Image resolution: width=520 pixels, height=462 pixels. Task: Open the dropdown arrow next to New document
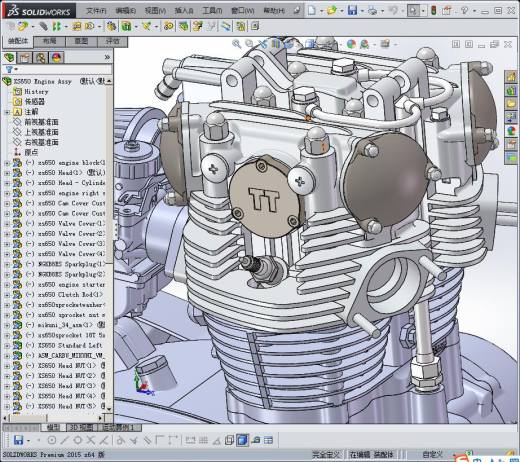[x=321, y=11]
